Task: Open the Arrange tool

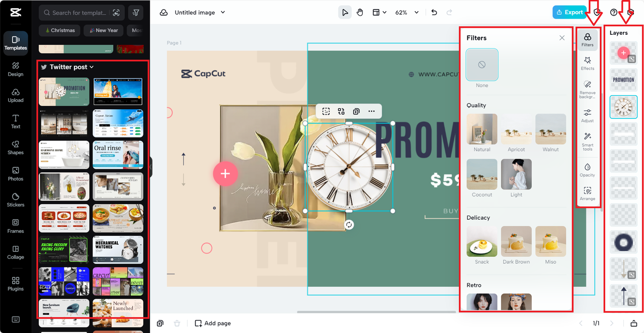Action: [x=588, y=194]
